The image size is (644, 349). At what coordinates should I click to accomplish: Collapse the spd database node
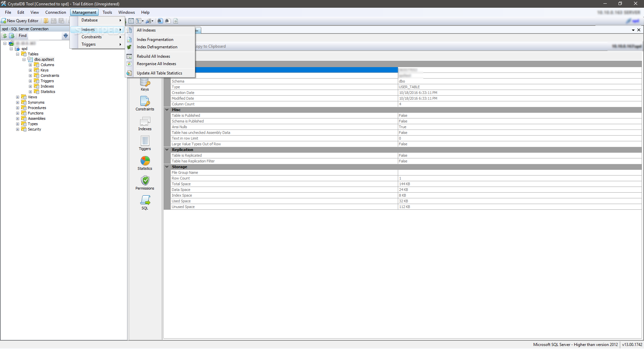click(11, 49)
